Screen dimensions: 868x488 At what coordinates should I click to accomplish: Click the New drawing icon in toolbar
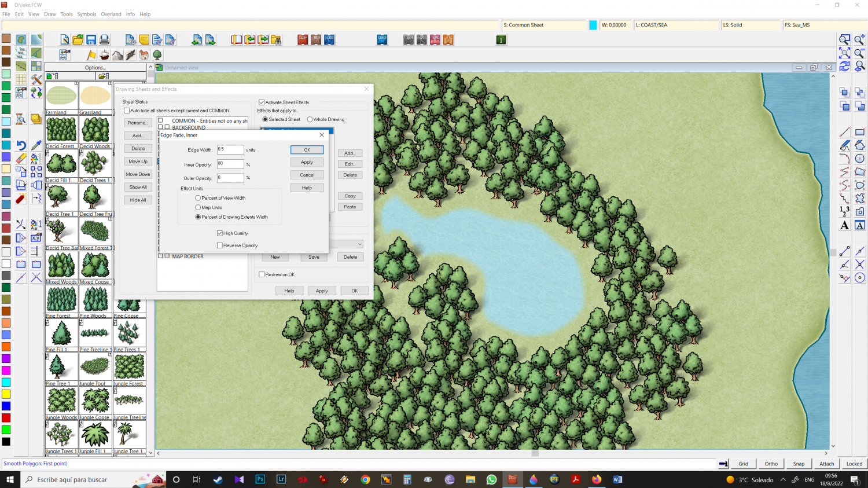click(65, 40)
